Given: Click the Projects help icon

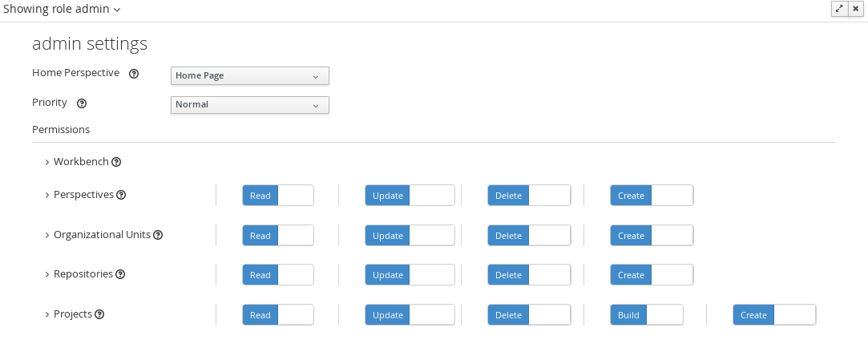Looking at the screenshot, I should (x=99, y=315).
